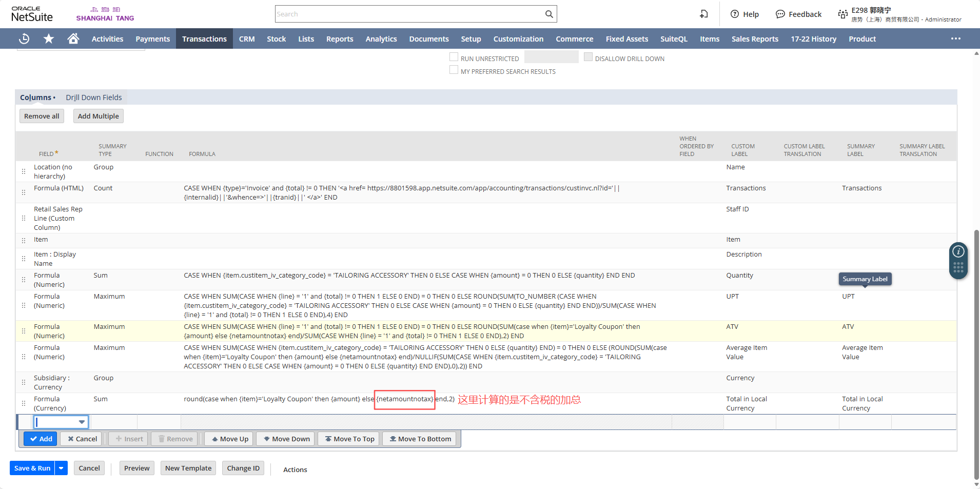The width and height of the screenshot is (980, 489).
Task: Click the Preview button
Action: coord(137,468)
